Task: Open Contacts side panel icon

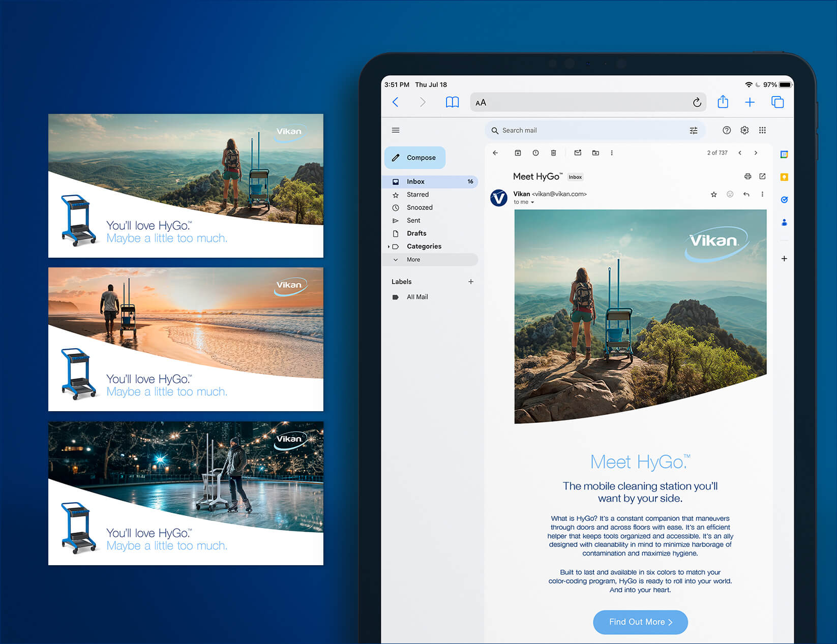Action: pyautogui.click(x=784, y=222)
